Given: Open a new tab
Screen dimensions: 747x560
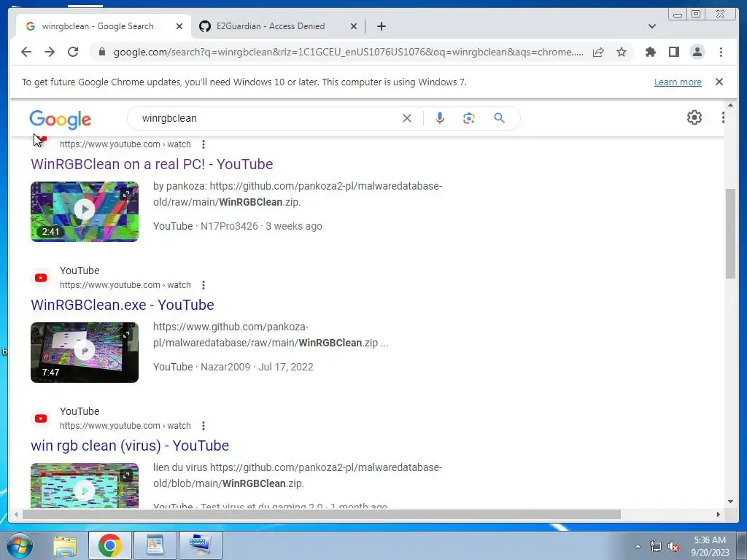Looking at the screenshot, I should (x=381, y=26).
